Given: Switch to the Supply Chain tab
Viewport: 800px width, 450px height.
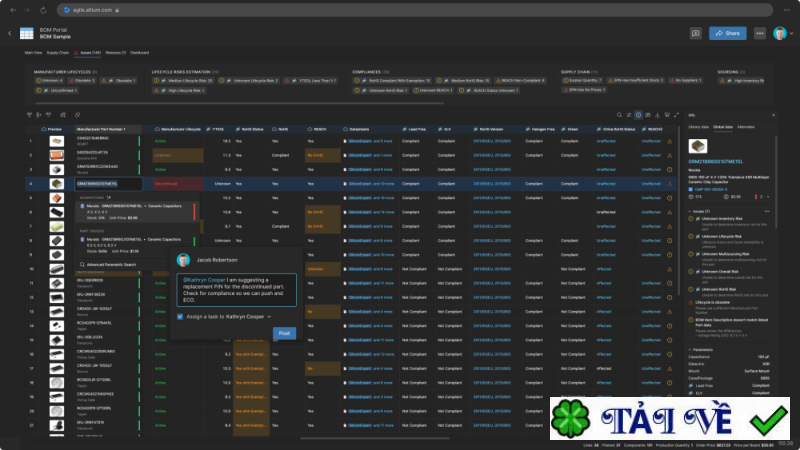Looking at the screenshot, I should coord(59,52).
